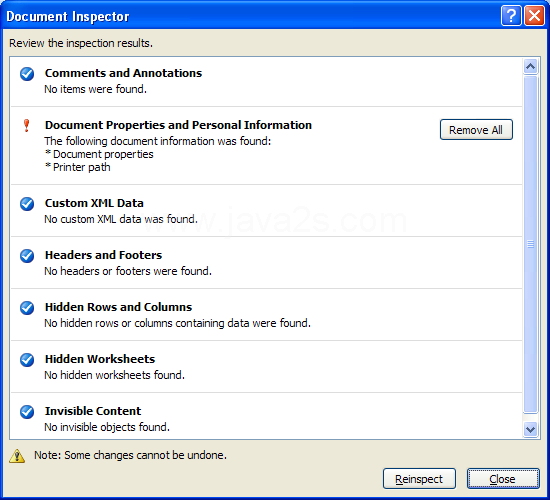Image resolution: width=550 pixels, height=500 pixels.
Task: Click the Invisible Content result heading
Action: 93,411
